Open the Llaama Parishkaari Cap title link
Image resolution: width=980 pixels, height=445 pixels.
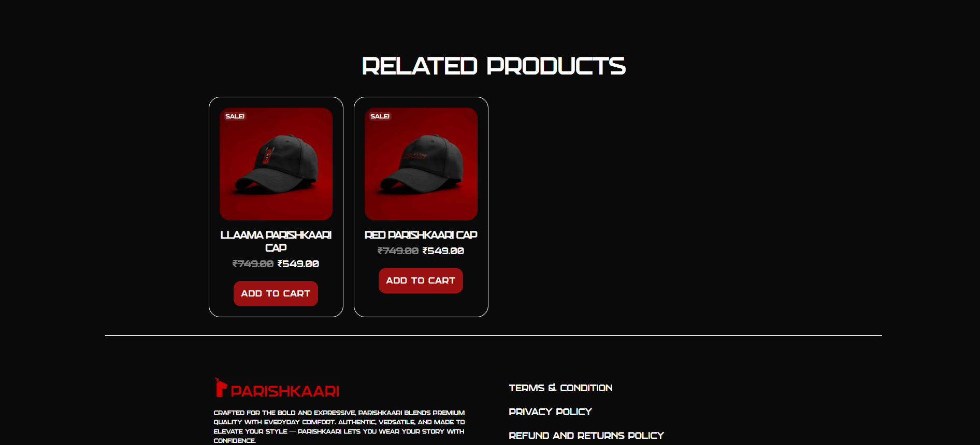click(276, 241)
